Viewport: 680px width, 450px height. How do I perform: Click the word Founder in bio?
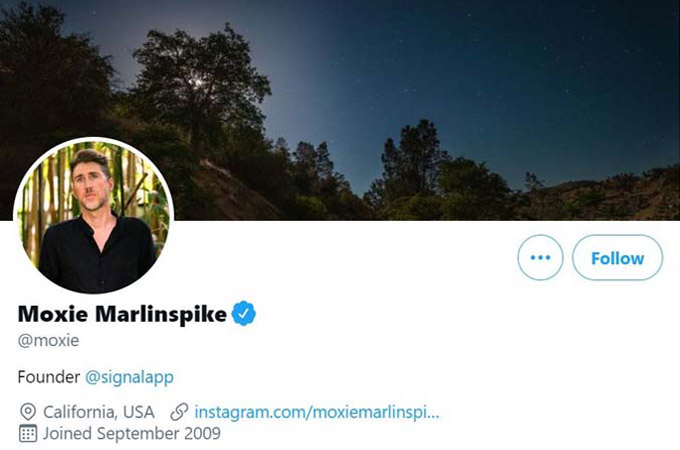point(49,377)
